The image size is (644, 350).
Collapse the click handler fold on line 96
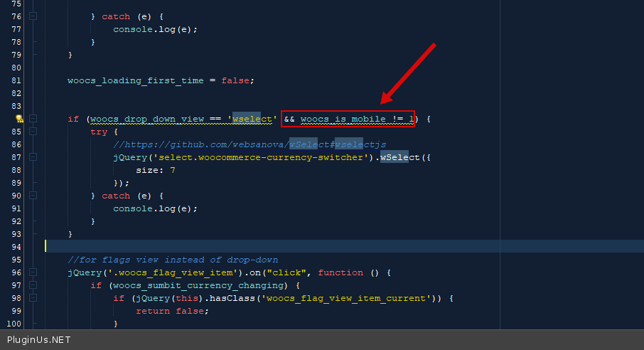[x=33, y=272]
